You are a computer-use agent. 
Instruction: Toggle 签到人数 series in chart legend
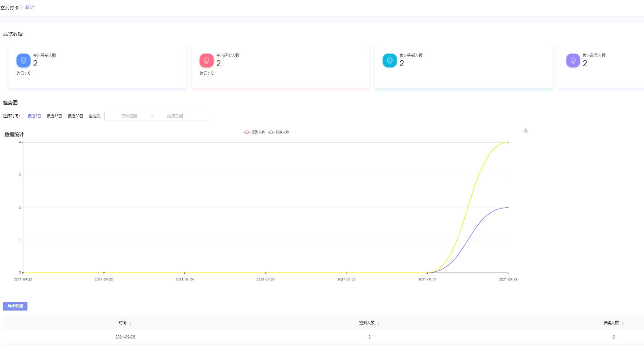[255, 132]
